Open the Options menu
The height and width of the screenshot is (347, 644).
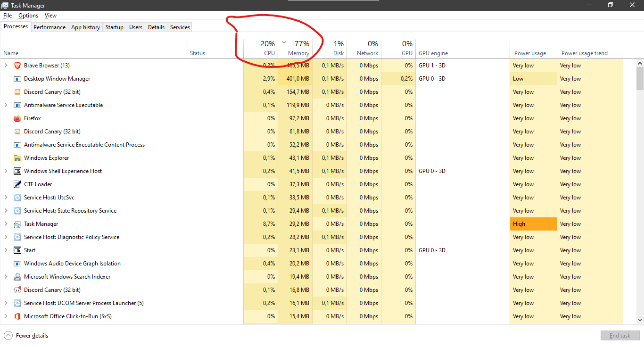coord(28,16)
